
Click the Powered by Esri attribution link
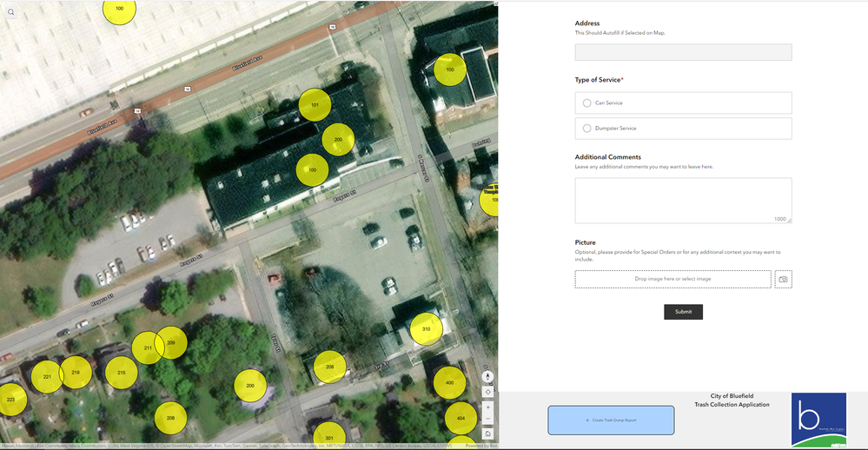click(x=481, y=446)
